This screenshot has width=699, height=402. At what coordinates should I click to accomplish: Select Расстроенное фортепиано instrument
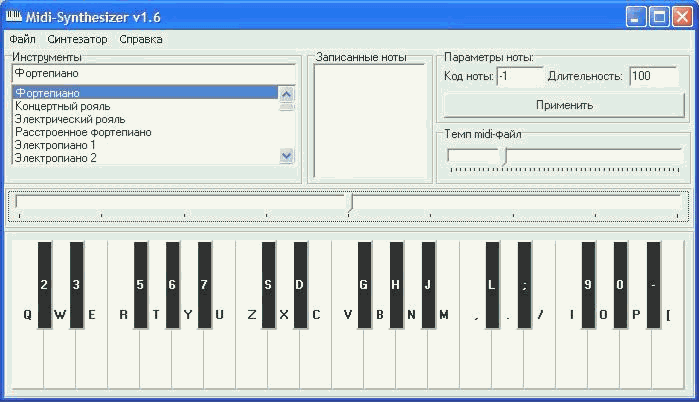click(x=145, y=132)
